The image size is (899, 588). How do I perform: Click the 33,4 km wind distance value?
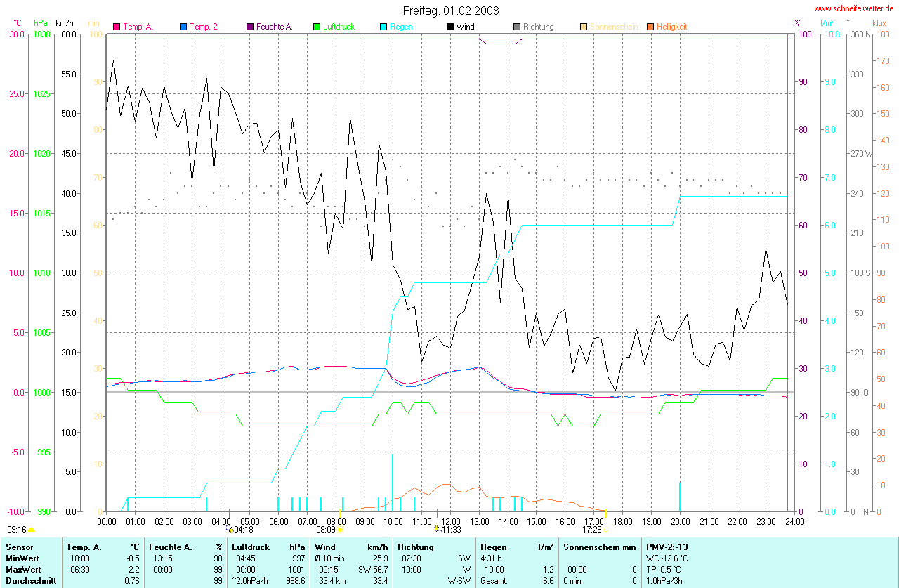click(334, 581)
